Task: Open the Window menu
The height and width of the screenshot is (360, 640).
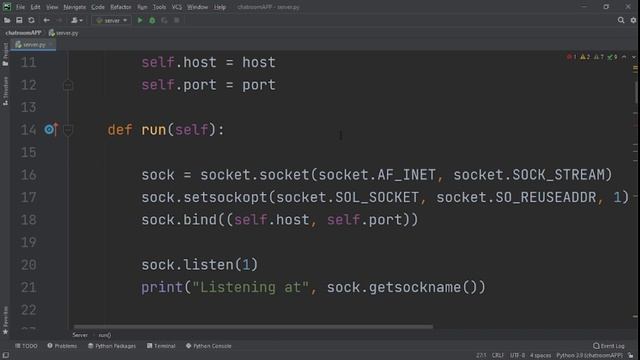Action: [x=198, y=7]
